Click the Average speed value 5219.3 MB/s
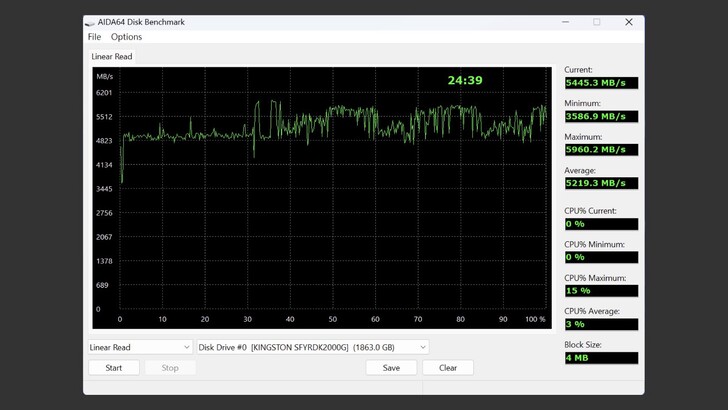Screen dimensions: 728x410 point(601,183)
